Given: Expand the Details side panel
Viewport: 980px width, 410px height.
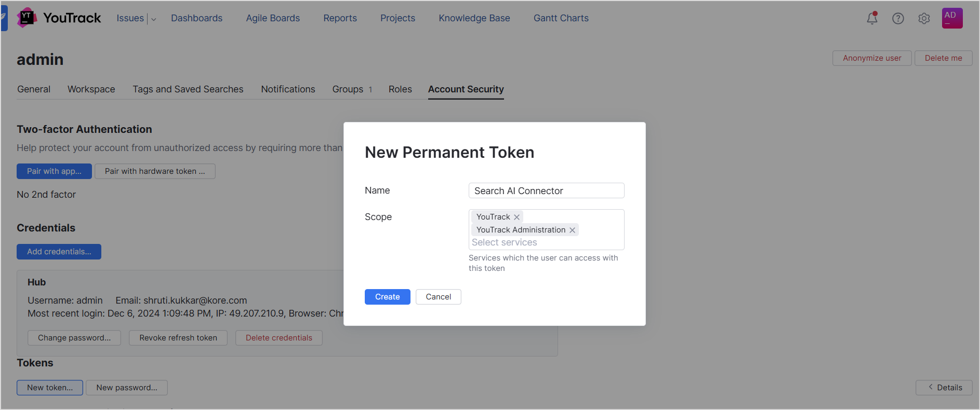Looking at the screenshot, I should click(944, 388).
